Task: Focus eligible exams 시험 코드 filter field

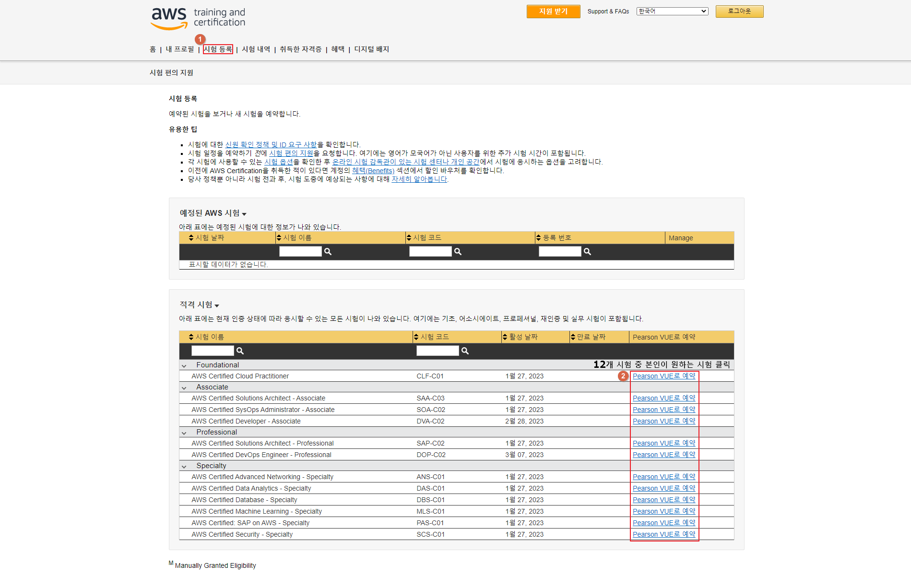Action: click(438, 351)
